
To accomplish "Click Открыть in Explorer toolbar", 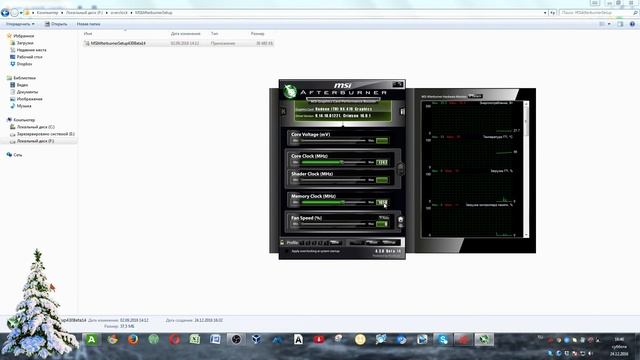I will tap(56, 24).
